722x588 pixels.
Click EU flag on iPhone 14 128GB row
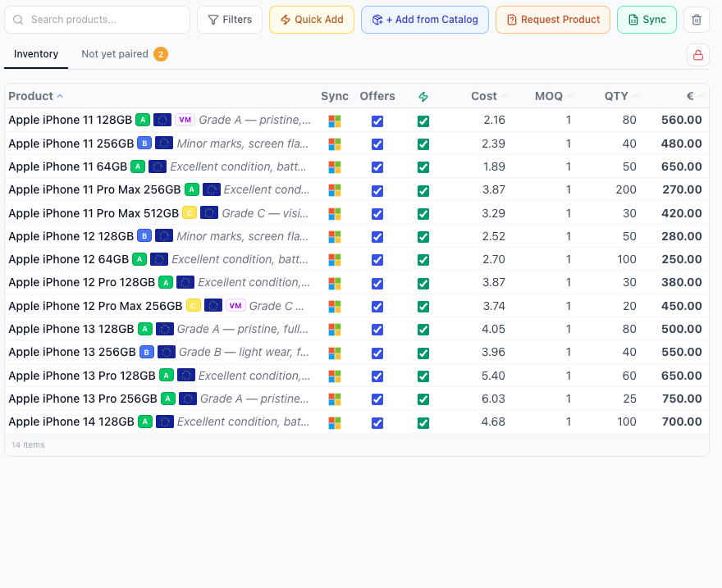(x=164, y=422)
